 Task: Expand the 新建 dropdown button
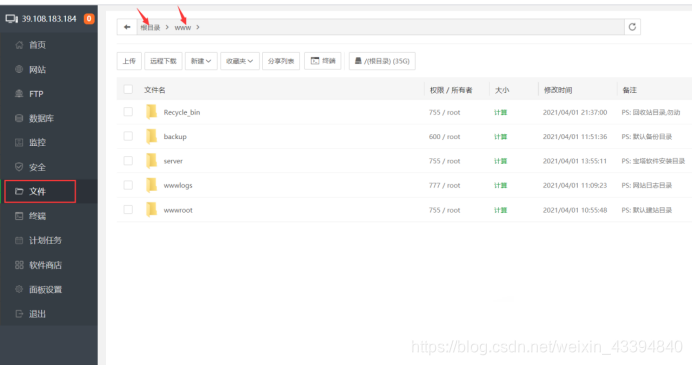(201, 61)
